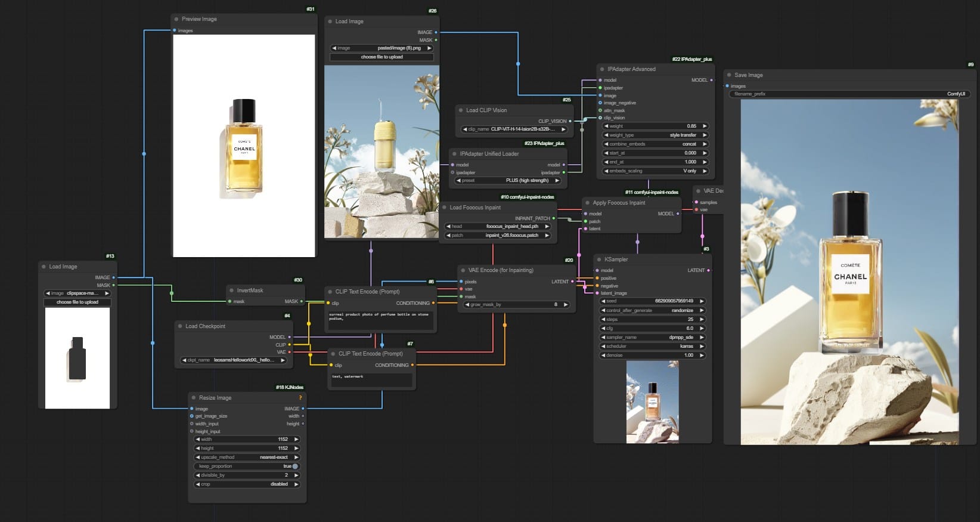
Task: Increase the end_at value in IPAdapter Advanced
Action: coord(705,162)
